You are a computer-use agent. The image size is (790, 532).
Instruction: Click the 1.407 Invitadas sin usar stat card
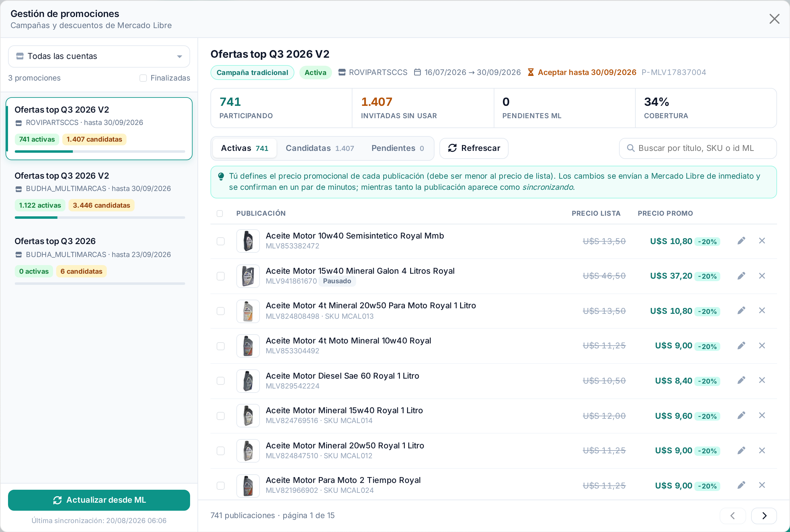click(423, 108)
